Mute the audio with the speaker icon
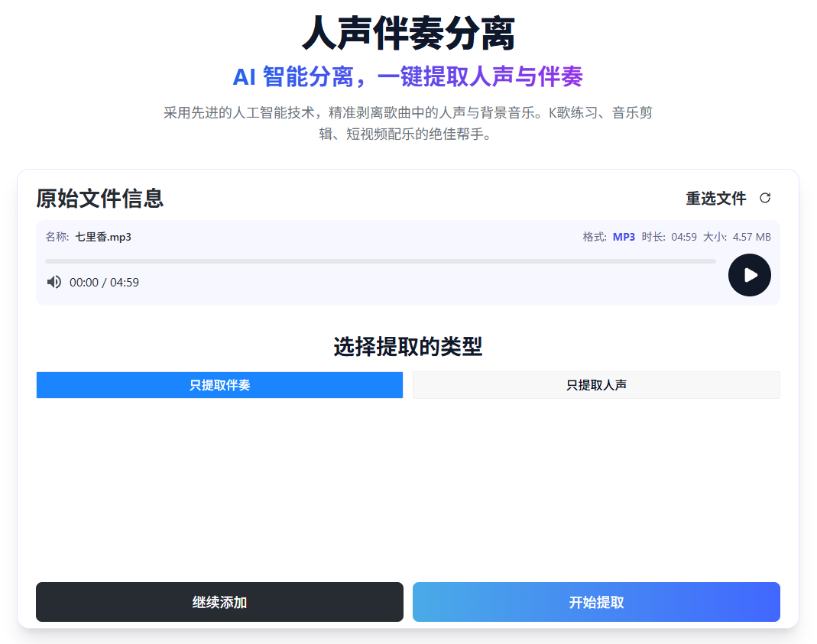 tap(53, 282)
